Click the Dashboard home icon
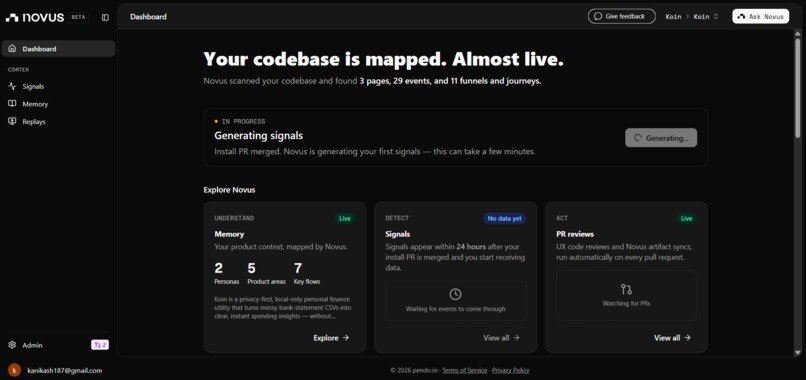Image resolution: width=806 pixels, height=380 pixels. [12, 49]
